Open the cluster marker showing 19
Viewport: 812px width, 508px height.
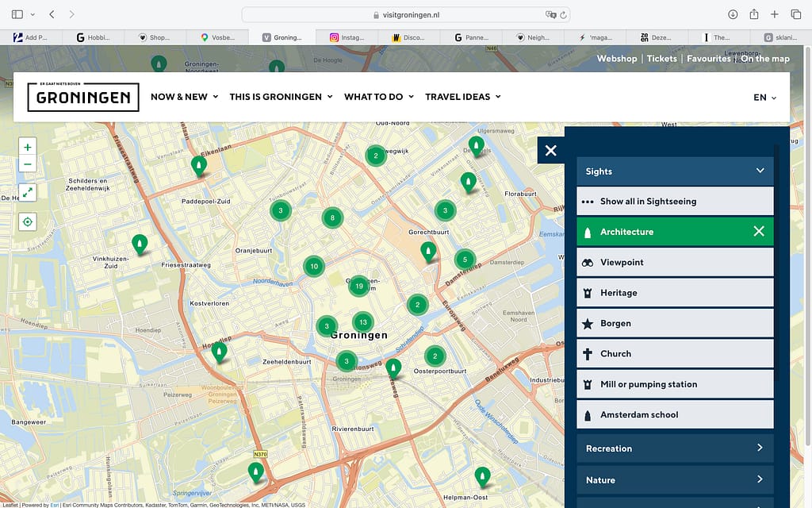click(359, 287)
